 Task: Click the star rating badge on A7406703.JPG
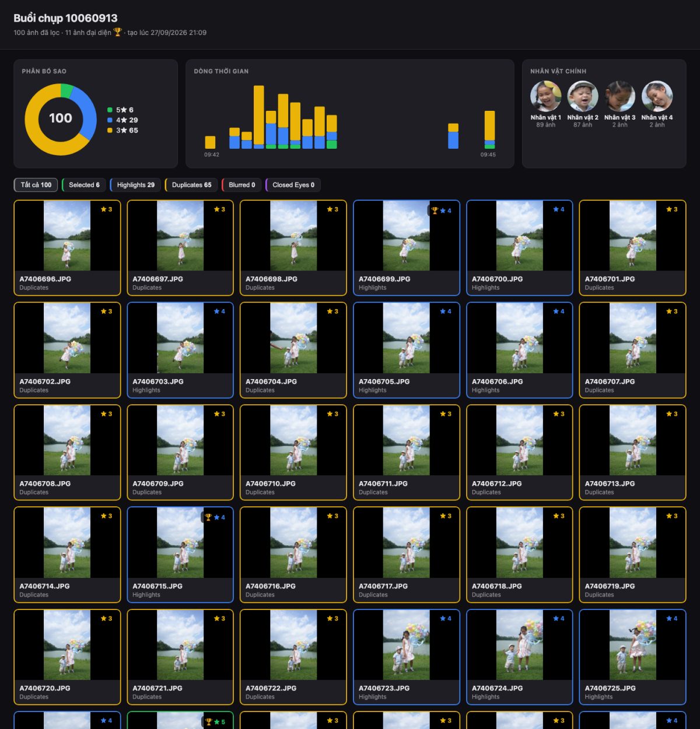219,311
